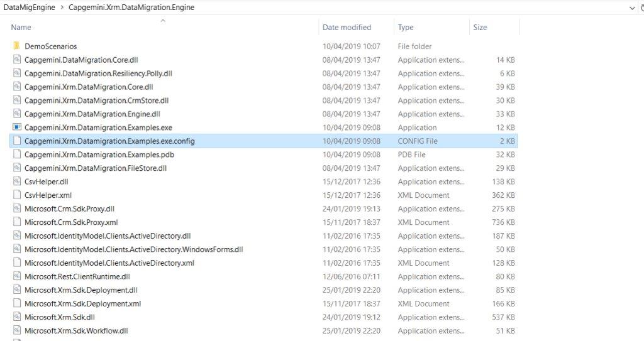Click the DemoScenarios folder icon

point(16,46)
